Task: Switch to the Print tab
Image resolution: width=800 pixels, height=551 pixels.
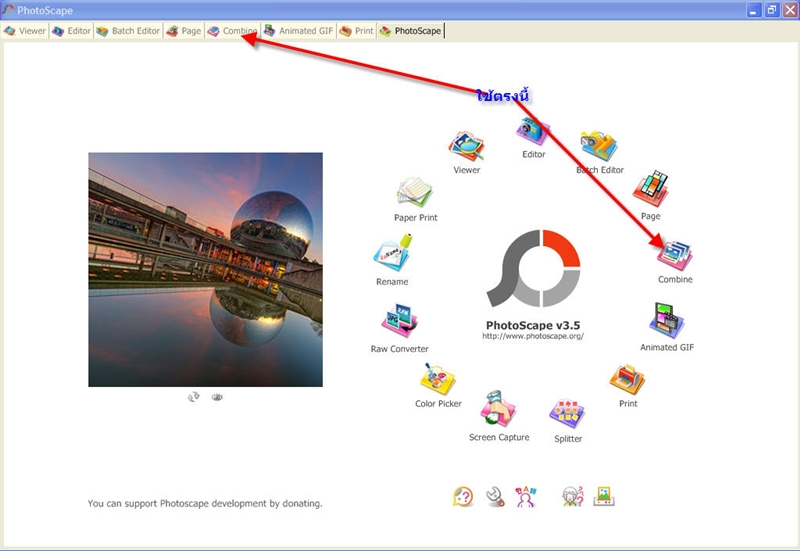Action: 356,31
